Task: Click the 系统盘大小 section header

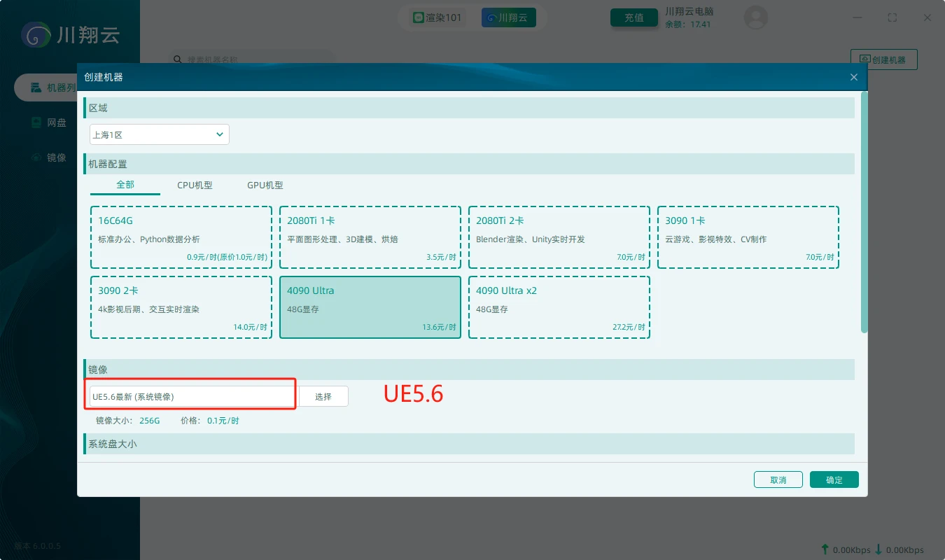Action: [x=469, y=444]
